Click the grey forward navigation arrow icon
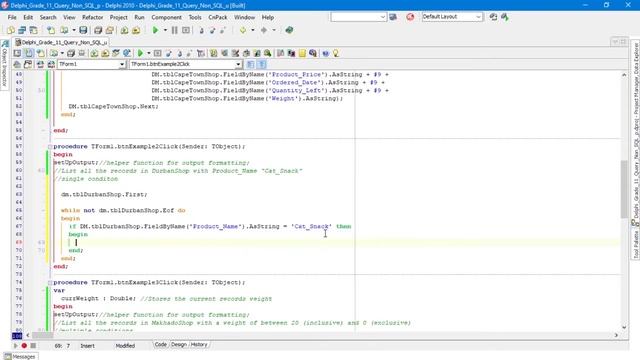The image size is (640, 360). pos(264,30)
